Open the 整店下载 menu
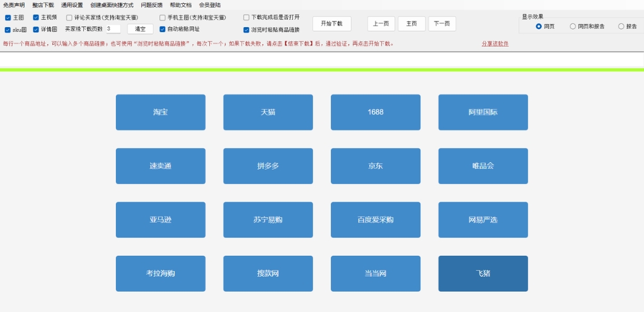This screenshot has width=644, height=312. (43, 5)
